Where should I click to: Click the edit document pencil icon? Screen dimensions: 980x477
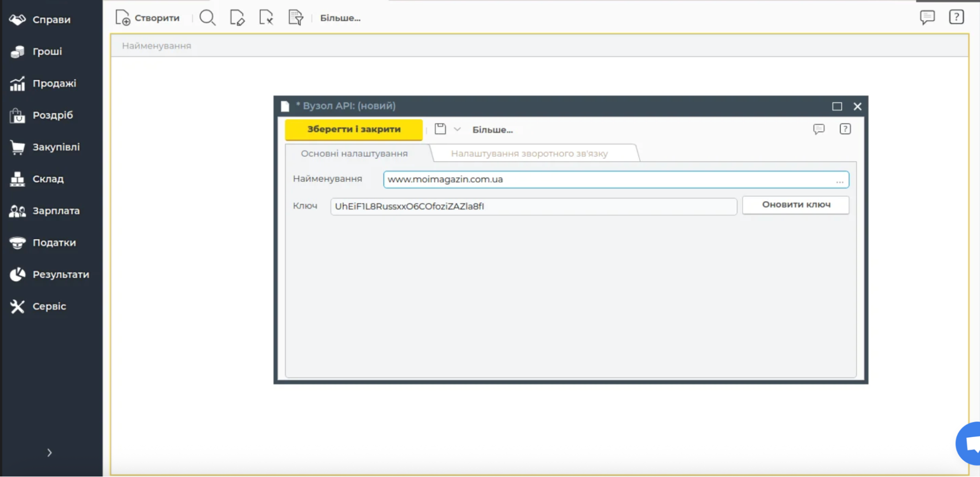click(237, 18)
